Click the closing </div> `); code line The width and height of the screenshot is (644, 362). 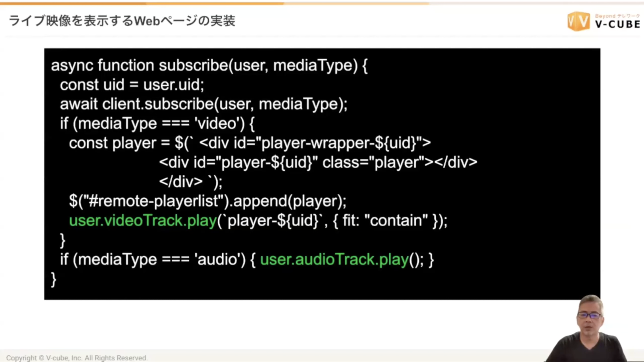[190, 182]
